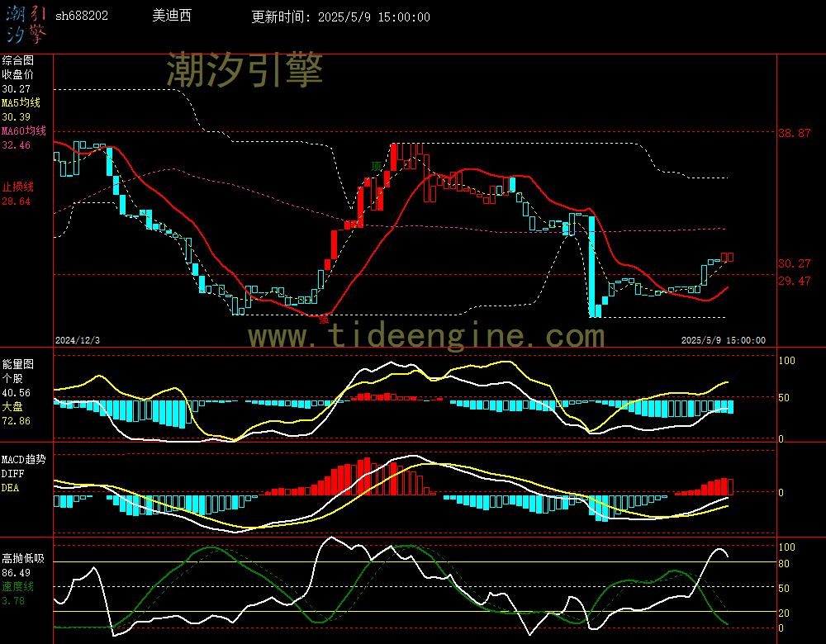Select the stock code sh688202
This screenshot has height=644, width=826.
coord(82,16)
